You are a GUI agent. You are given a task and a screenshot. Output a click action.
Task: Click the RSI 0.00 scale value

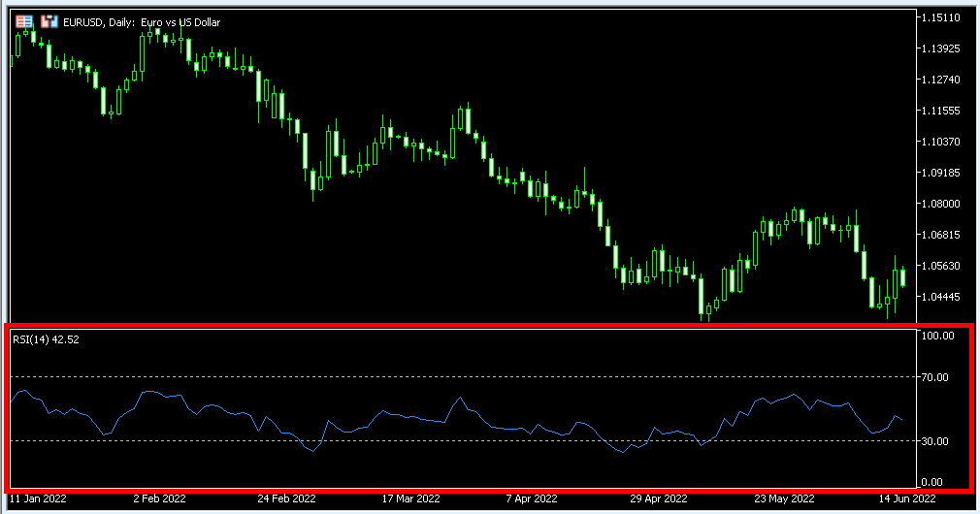click(x=931, y=482)
